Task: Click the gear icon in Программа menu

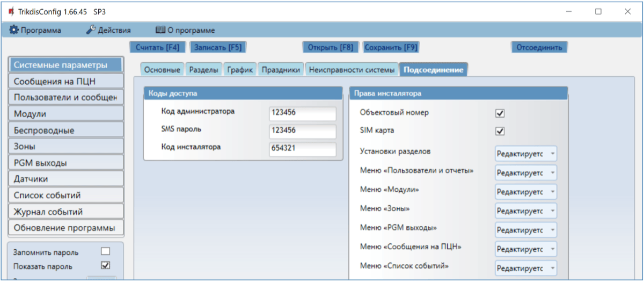Action: [14, 30]
